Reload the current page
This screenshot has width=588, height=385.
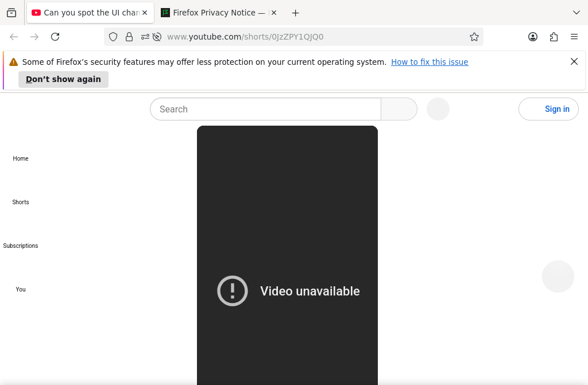coord(55,37)
